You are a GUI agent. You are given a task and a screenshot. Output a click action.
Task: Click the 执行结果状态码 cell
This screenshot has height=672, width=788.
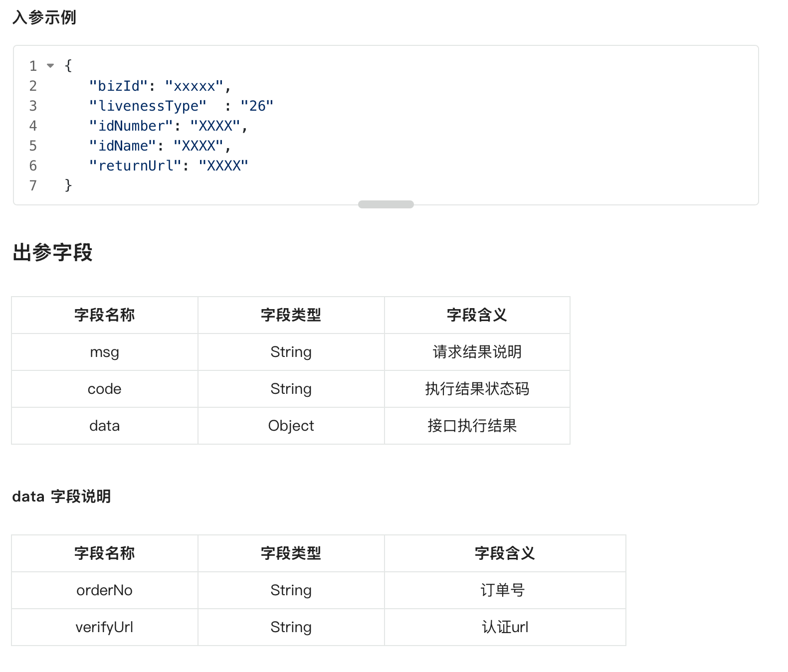(x=477, y=389)
